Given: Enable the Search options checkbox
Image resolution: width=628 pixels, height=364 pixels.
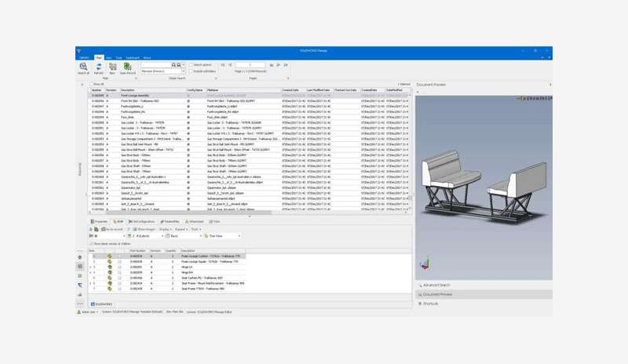Looking at the screenshot, I should click(192, 65).
